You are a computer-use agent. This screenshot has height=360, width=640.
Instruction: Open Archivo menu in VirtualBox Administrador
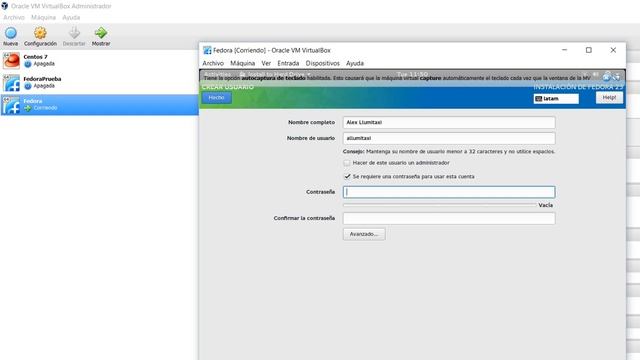click(14, 18)
